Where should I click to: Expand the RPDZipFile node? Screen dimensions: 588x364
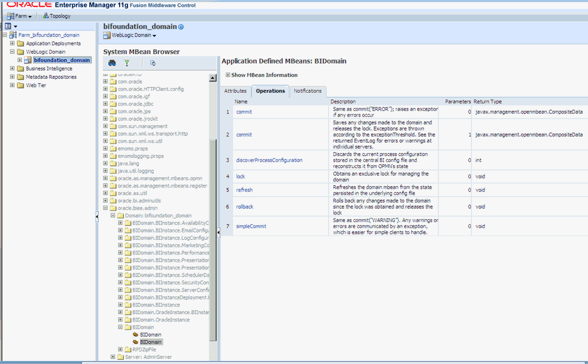tap(120, 349)
